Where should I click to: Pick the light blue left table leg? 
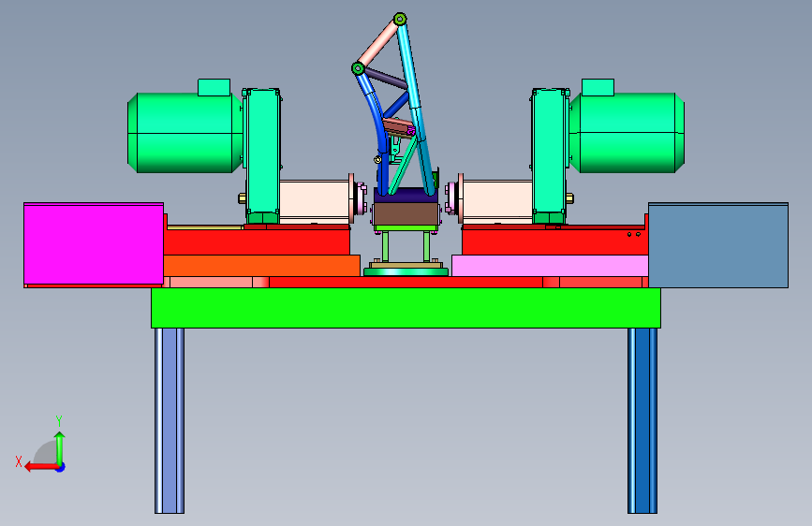170,420
